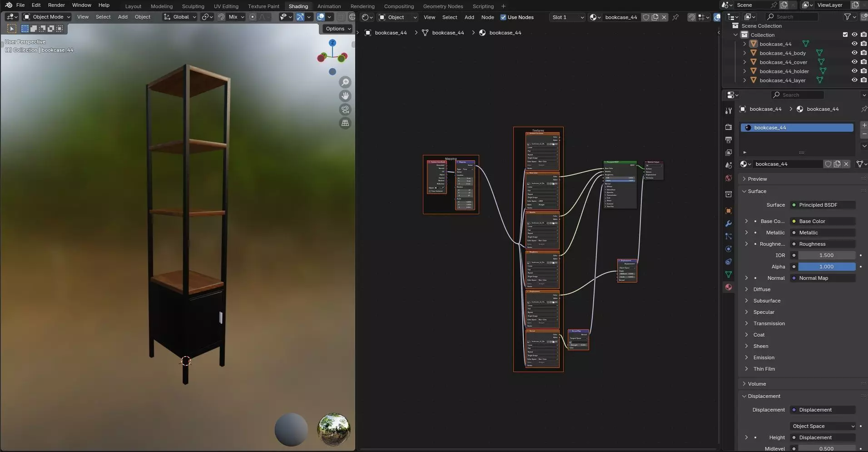The height and width of the screenshot is (452, 868).
Task: Hide bookcase_44_layer in viewport
Action: (x=854, y=80)
